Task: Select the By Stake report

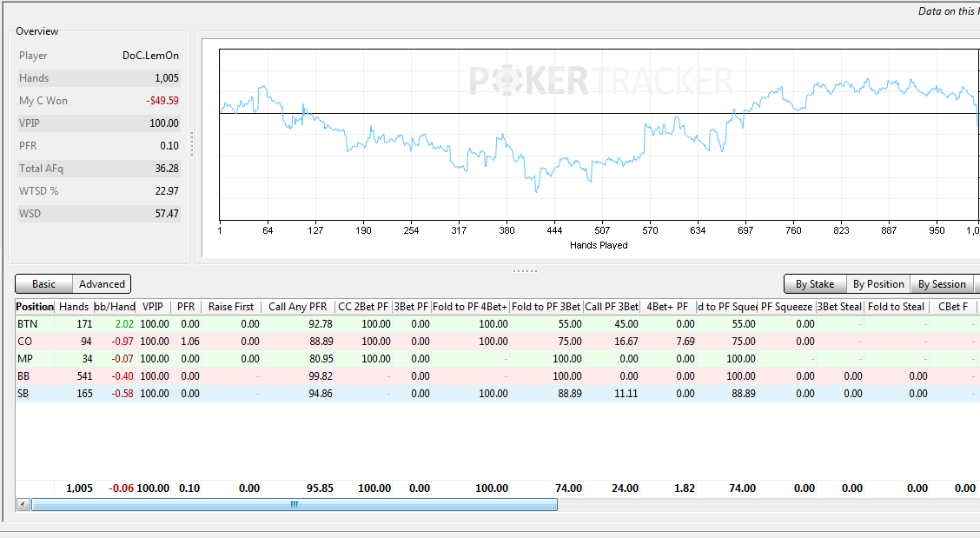Action: [815, 284]
